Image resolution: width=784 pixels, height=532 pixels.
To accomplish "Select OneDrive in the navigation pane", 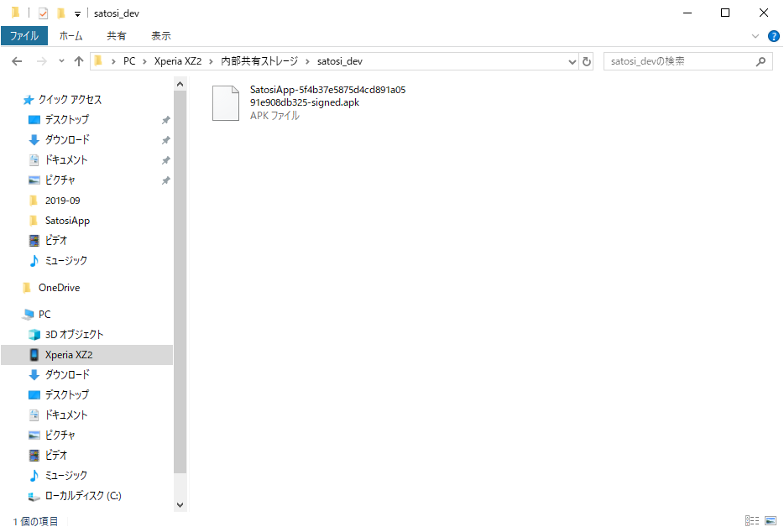I will click(59, 288).
